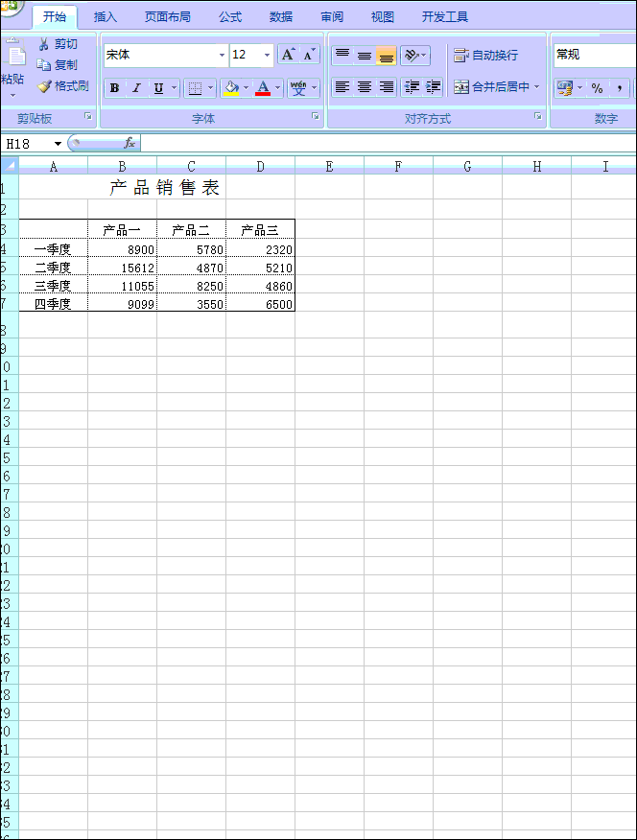This screenshot has height=840, width=637.
Task: Open the 插入 (Insert) tab
Action: tap(105, 16)
